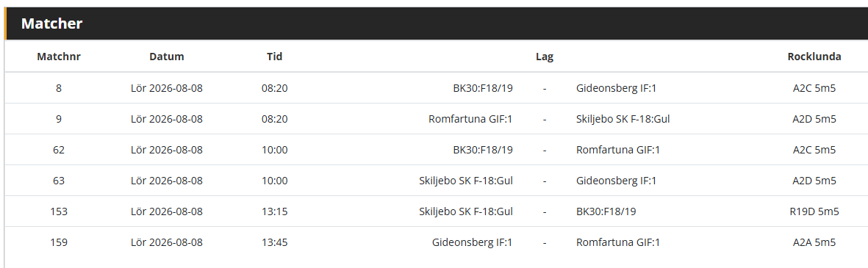Viewport: 868px width, 268px height.
Task: Select match number 62
Action: 59,150
